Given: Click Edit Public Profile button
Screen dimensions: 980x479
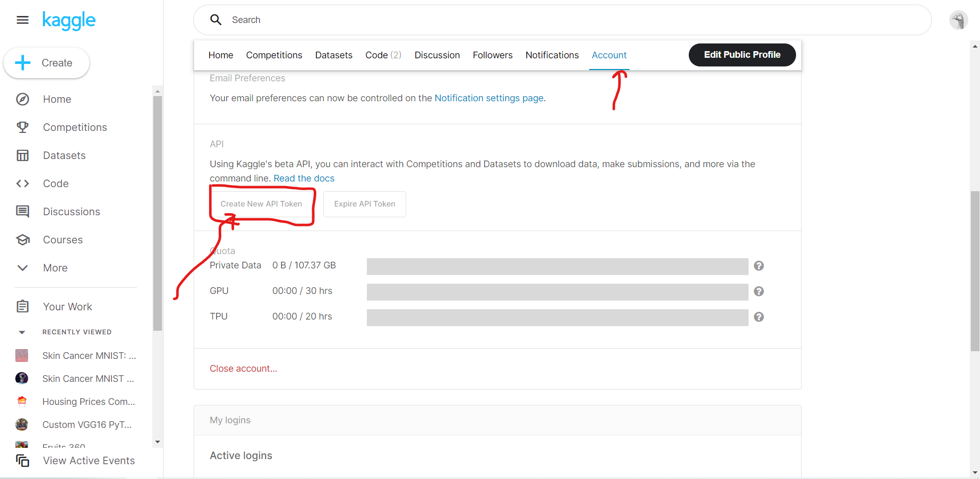Looking at the screenshot, I should (742, 55).
